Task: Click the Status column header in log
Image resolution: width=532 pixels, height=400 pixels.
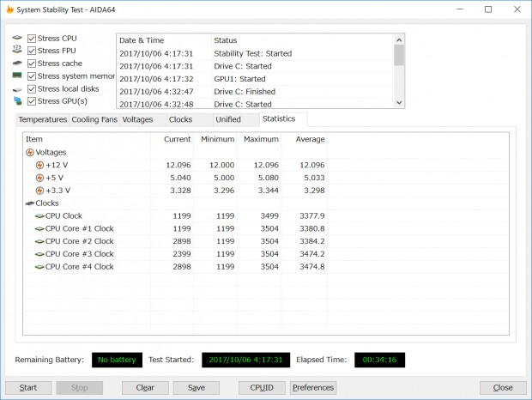Action: pos(302,40)
